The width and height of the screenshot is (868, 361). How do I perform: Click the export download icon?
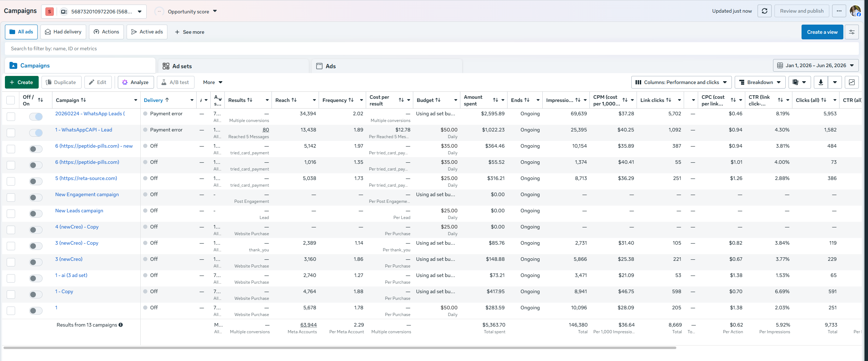coord(821,82)
